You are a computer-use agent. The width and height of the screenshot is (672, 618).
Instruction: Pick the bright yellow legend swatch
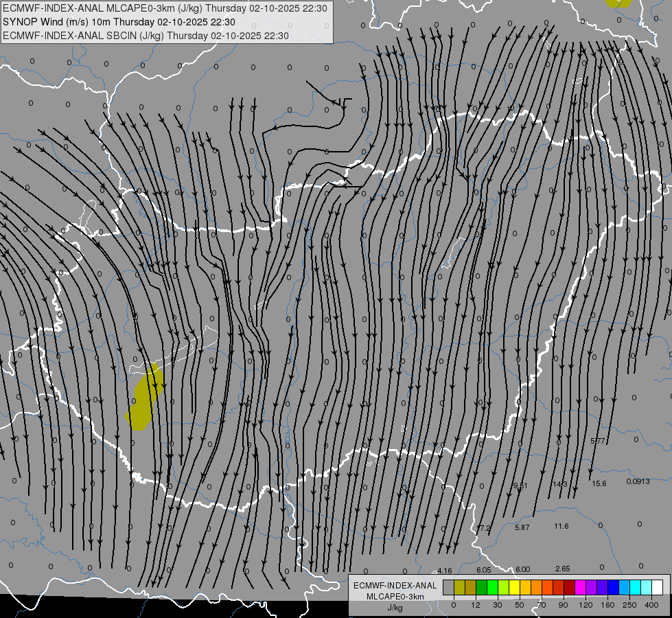tap(514, 587)
